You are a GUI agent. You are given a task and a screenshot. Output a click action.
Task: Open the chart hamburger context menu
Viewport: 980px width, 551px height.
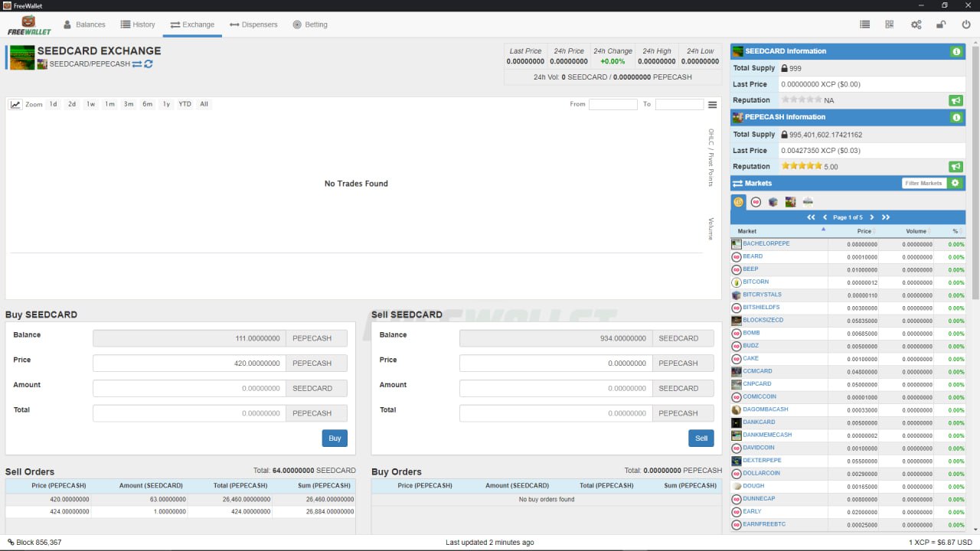click(x=713, y=105)
